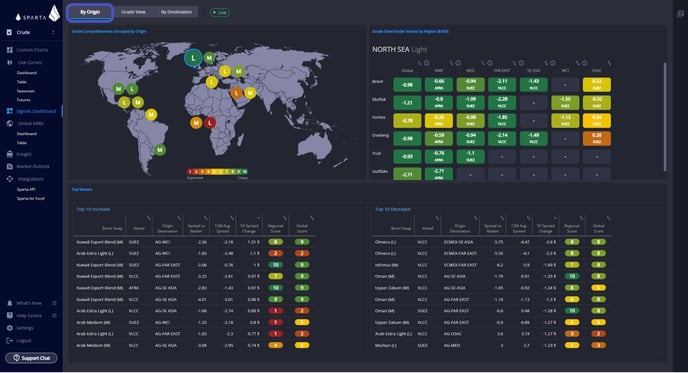Select the Signals Dashboard sidebar icon
Viewport: 688px width, 373px height.
10,111
